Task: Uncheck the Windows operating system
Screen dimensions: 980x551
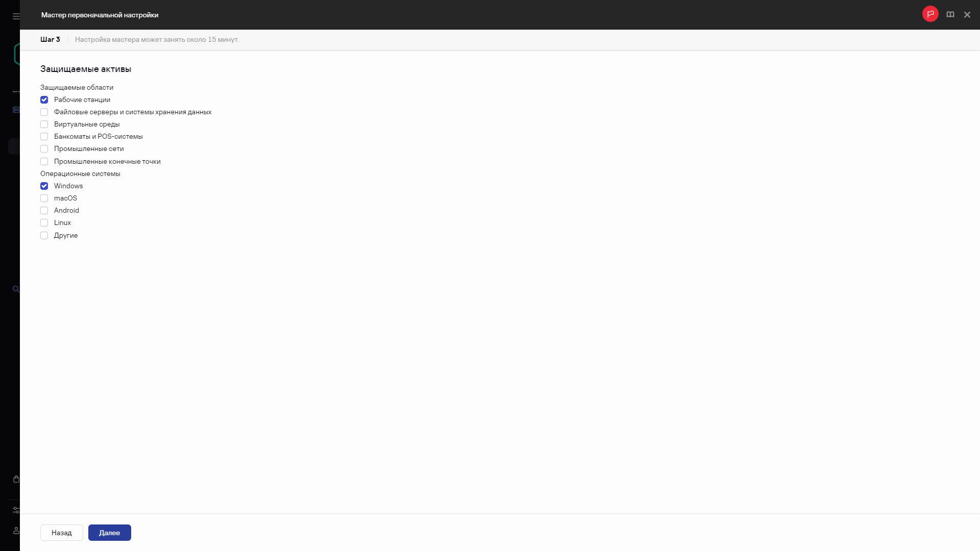Action: [x=44, y=186]
